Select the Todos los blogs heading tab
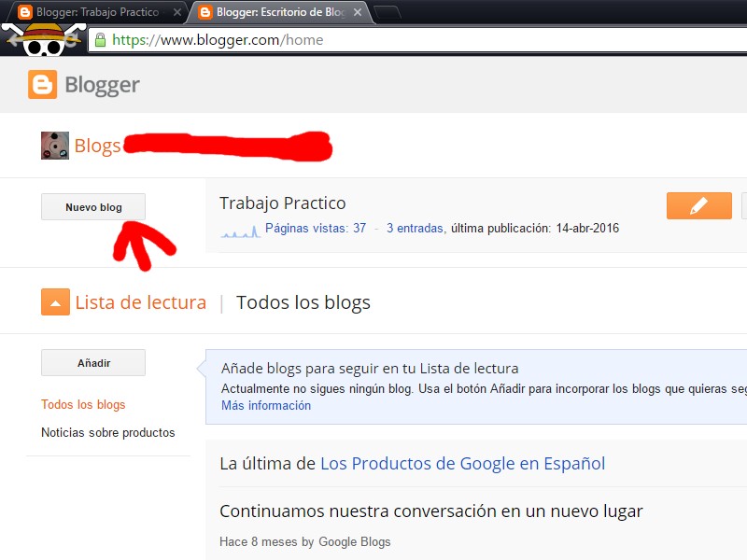The height and width of the screenshot is (560, 747). tap(303, 302)
